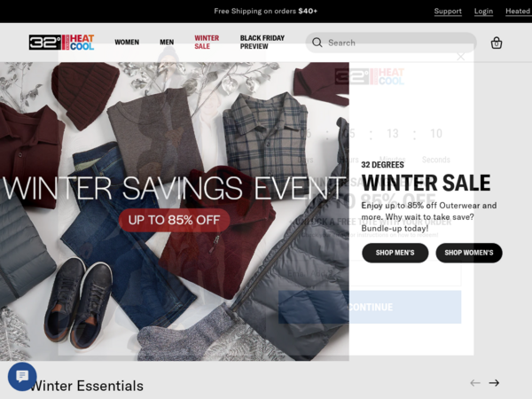Follow the Heated link in top bar

[x=518, y=12]
